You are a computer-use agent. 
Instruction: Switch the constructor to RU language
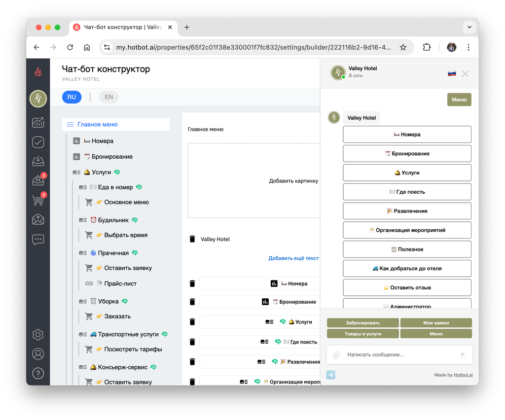tap(72, 97)
